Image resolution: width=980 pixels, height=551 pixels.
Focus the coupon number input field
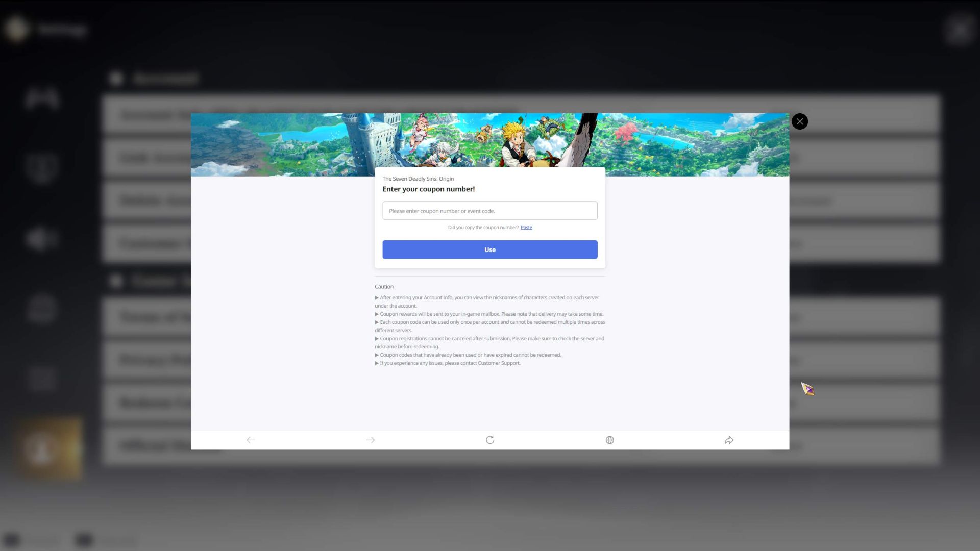(489, 211)
